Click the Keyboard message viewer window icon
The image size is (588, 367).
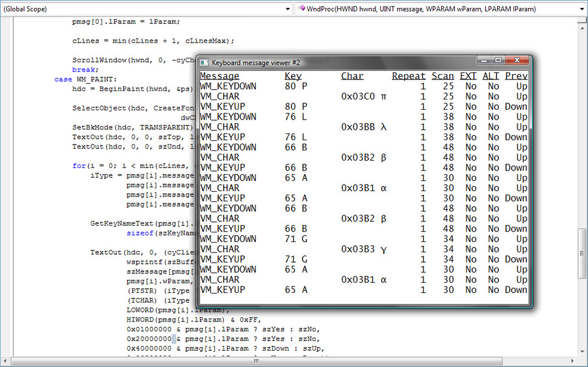[204, 62]
